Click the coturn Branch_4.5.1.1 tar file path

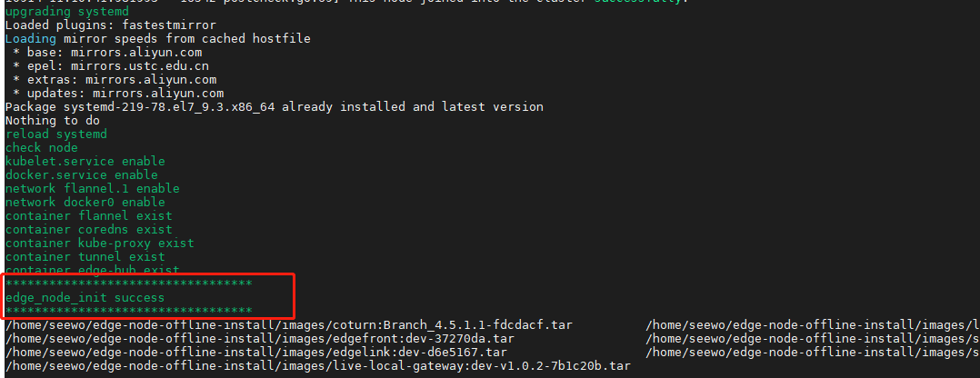coord(291,325)
